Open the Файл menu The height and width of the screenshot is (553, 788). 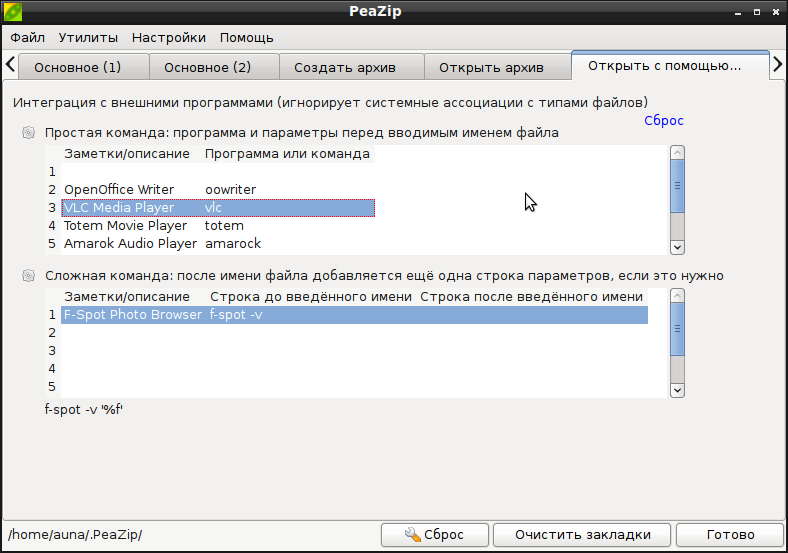coord(28,38)
